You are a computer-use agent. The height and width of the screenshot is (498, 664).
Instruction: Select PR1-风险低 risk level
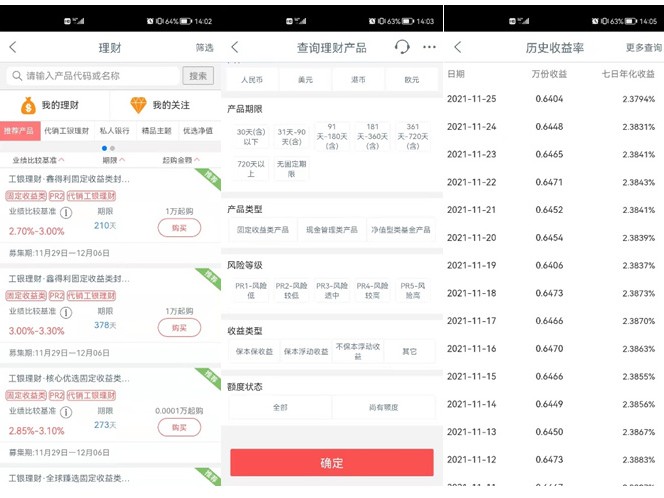[251, 290]
